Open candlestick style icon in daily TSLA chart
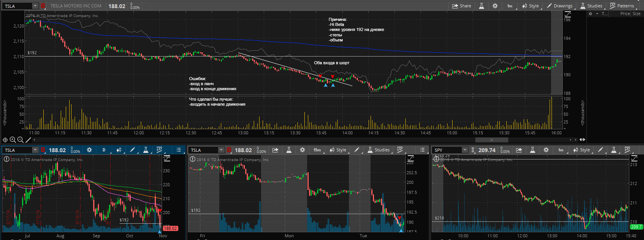644x240 pixels. pos(119,150)
